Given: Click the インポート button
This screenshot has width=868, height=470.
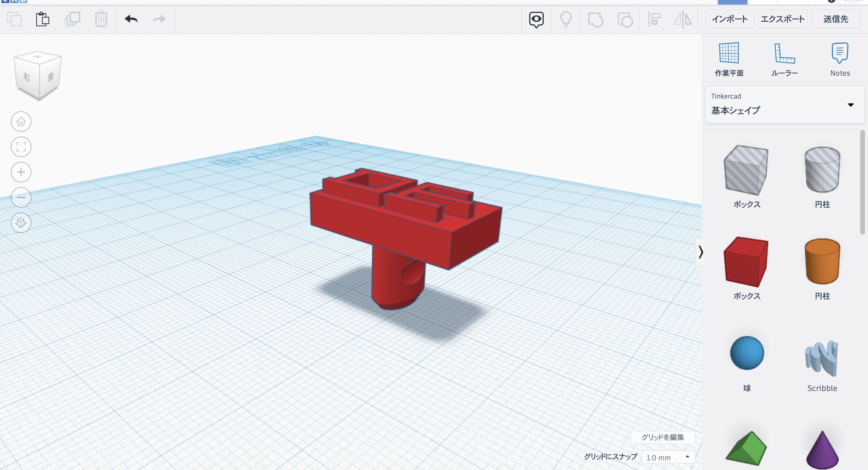Looking at the screenshot, I should (x=729, y=19).
